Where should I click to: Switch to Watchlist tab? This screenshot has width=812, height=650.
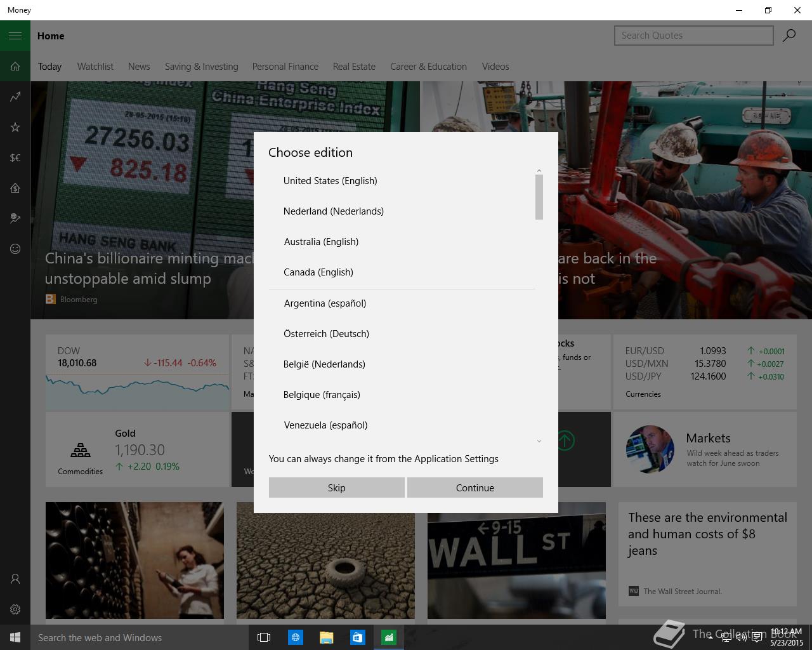pos(95,67)
